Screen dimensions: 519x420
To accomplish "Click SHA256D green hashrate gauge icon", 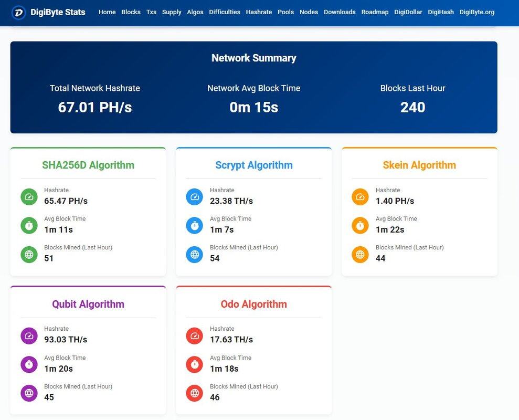I will [29, 197].
